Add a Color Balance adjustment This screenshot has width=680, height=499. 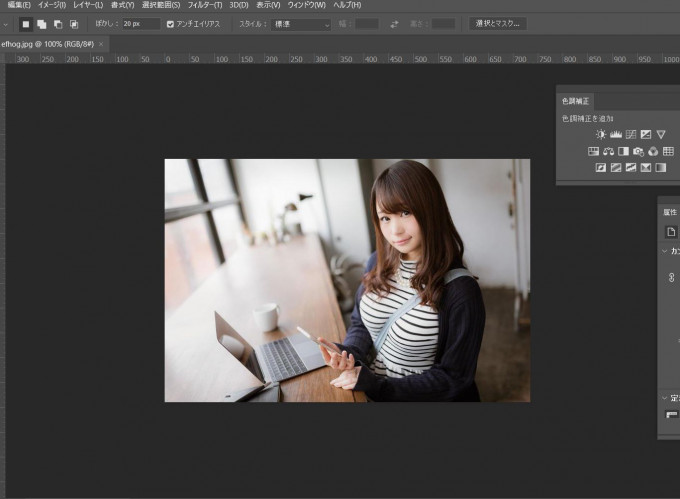pyautogui.click(x=608, y=151)
